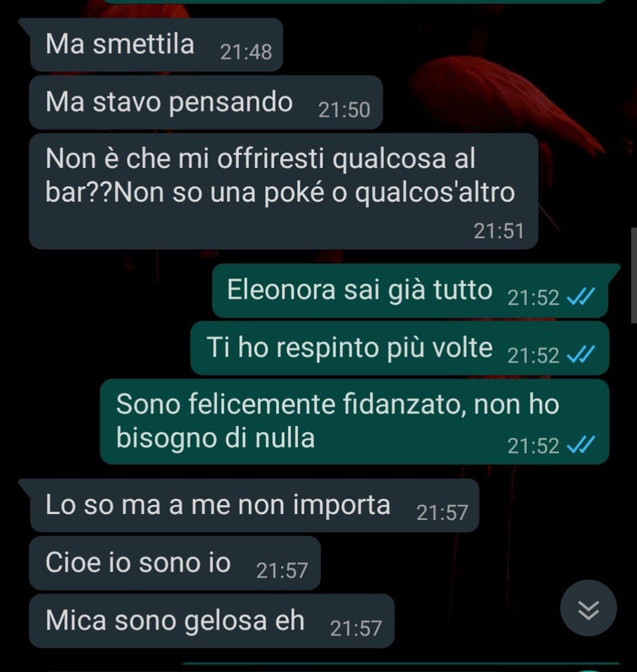637x672 pixels.
Task: Tap the 'Sono felicemente fidanzato' message bubble
Action: pyautogui.click(x=354, y=421)
